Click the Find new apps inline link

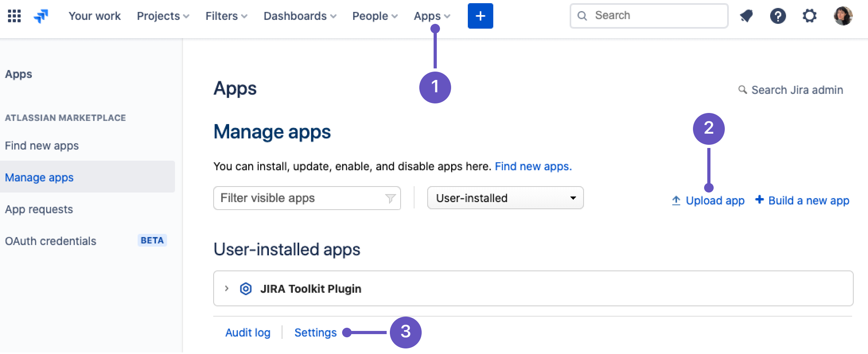pos(533,166)
